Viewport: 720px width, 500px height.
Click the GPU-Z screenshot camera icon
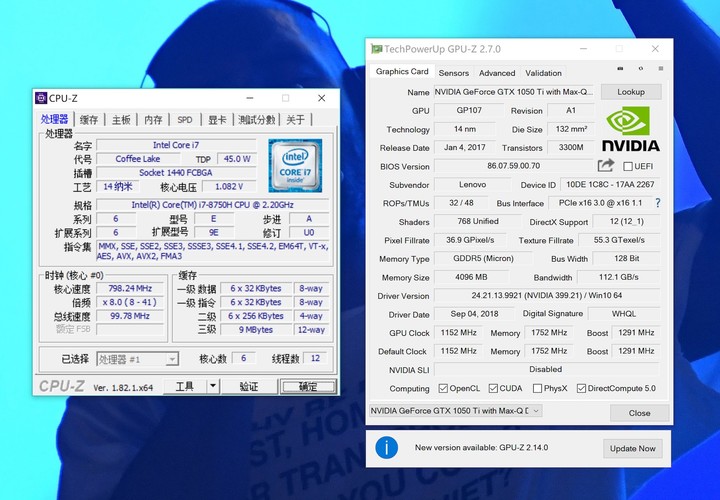[620, 69]
